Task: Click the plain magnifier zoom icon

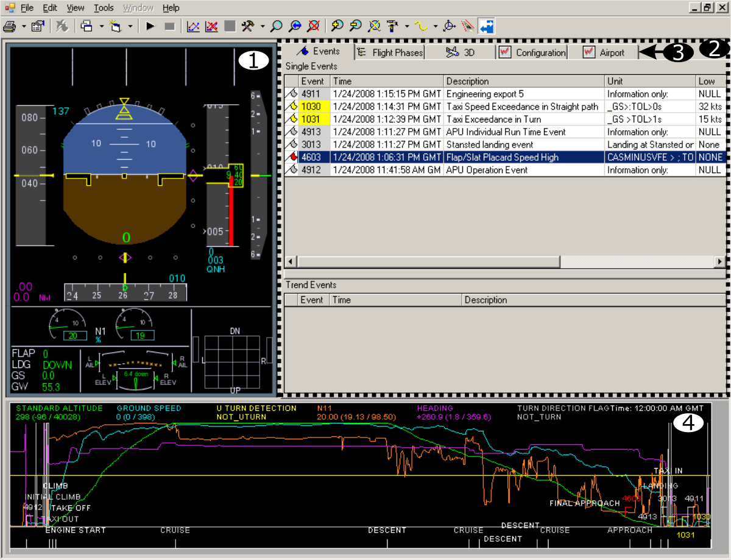Action: (277, 26)
